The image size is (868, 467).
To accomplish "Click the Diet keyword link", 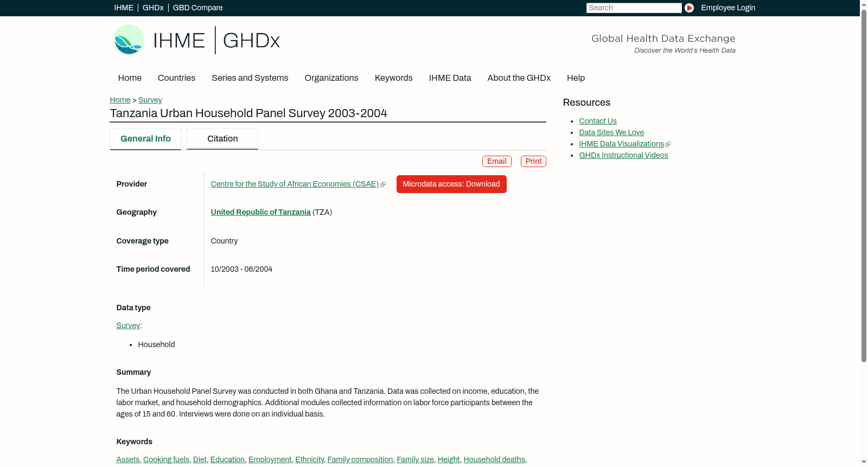I will click(x=200, y=460).
